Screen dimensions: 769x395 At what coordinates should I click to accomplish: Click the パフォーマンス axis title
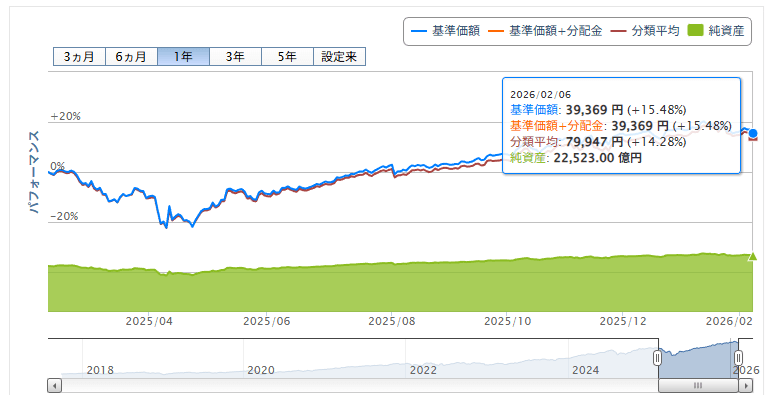[34, 172]
